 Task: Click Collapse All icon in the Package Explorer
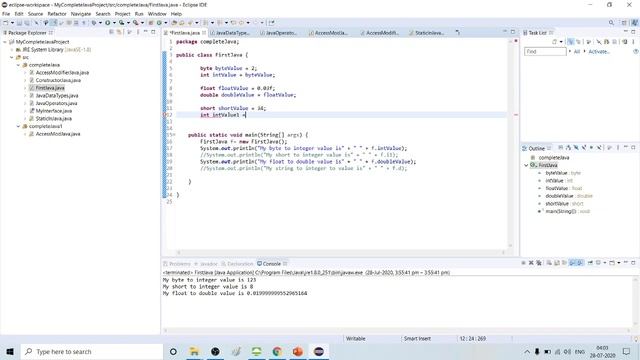tap(111, 32)
